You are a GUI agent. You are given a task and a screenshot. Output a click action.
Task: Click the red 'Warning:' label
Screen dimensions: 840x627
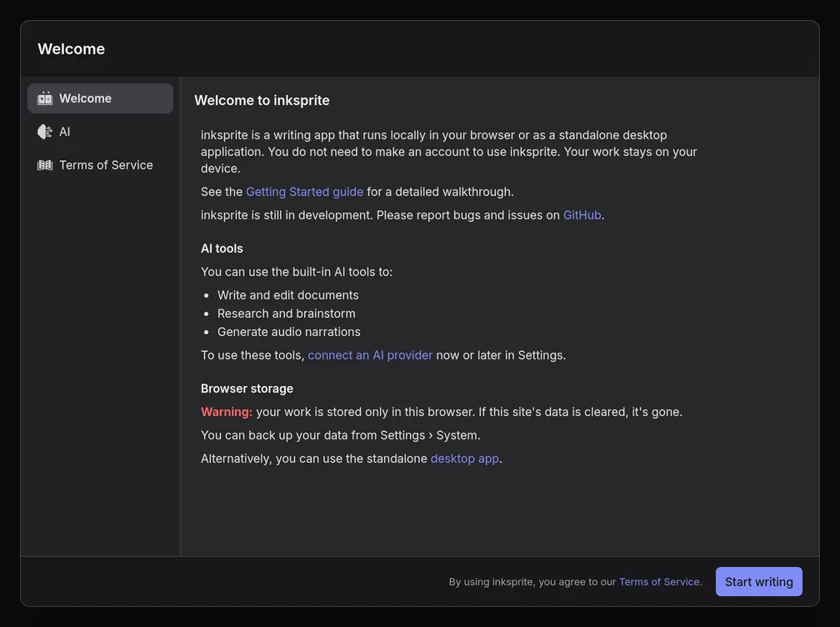(x=227, y=412)
